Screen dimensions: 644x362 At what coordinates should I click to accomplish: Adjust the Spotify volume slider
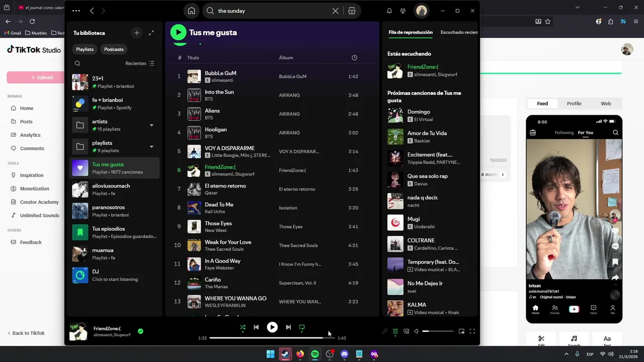point(438,331)
